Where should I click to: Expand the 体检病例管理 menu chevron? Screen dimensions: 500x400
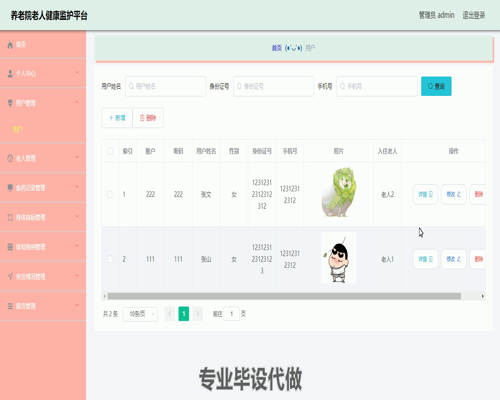click(77, 246)
